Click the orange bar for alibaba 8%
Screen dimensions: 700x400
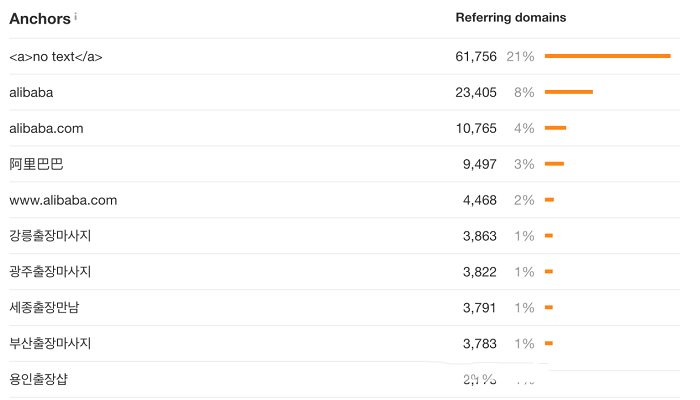pos(569,92)
